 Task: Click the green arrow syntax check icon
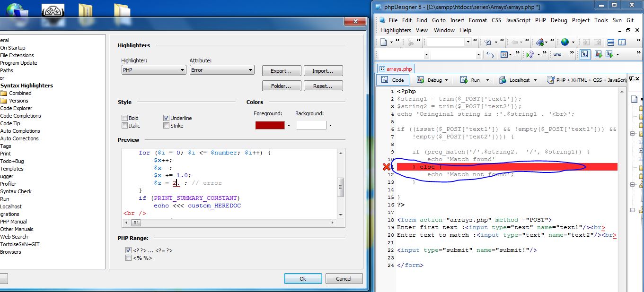click(x=530, y=54)
